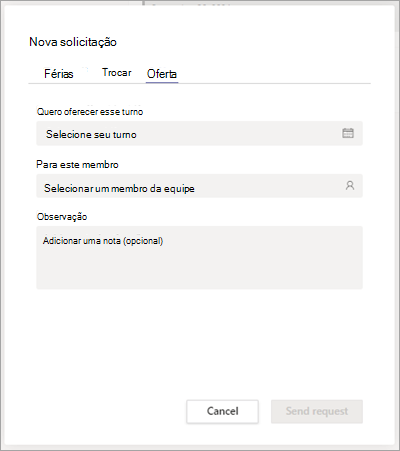Click the 'Nova solicitação' dialog title
Image resolution: width=400 pixels, height=451 pixels.
[x=73, y=42]
